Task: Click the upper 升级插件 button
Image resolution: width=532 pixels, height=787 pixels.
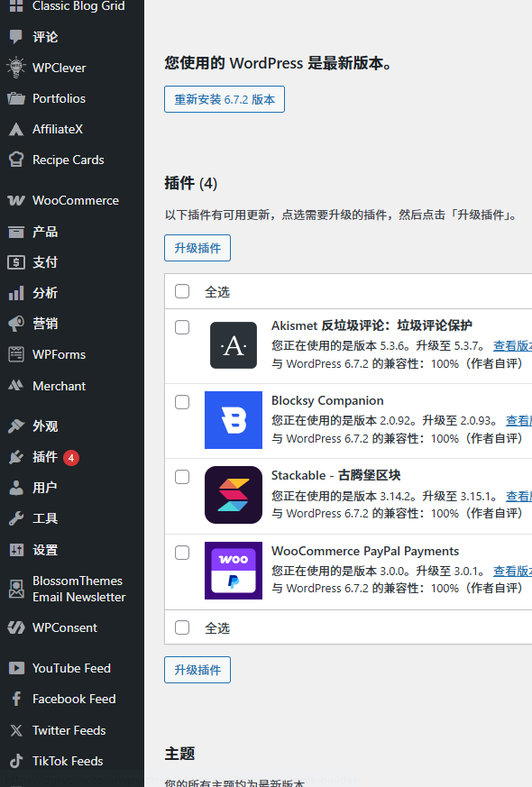Action: click(197, 248)
